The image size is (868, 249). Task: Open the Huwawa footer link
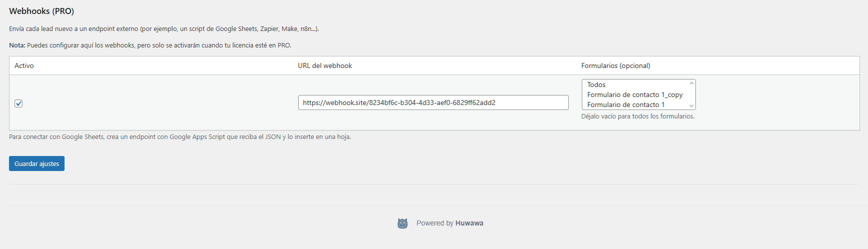point(469,223)
